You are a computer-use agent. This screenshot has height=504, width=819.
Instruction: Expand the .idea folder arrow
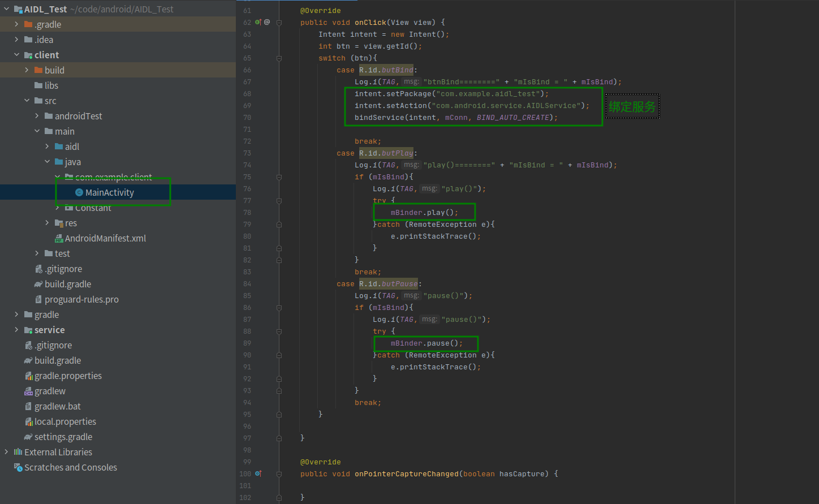pyautogui.click(x=16, y=40)
